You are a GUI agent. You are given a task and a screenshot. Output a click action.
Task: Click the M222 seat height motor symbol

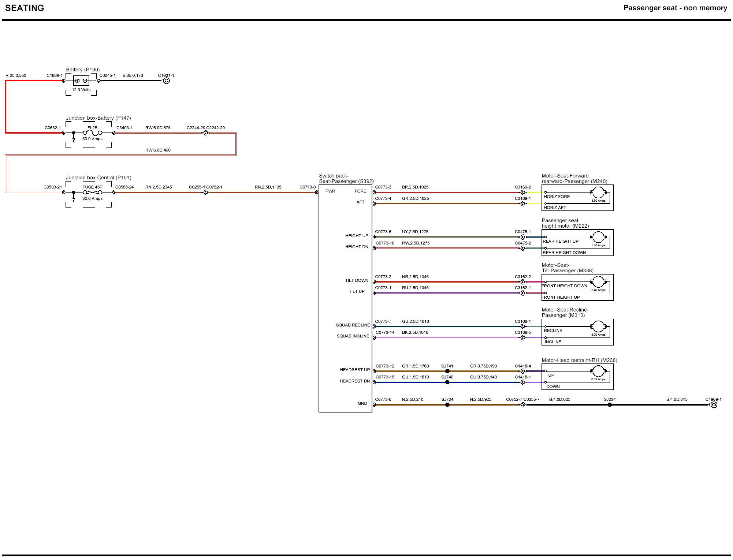coord(598,237)
